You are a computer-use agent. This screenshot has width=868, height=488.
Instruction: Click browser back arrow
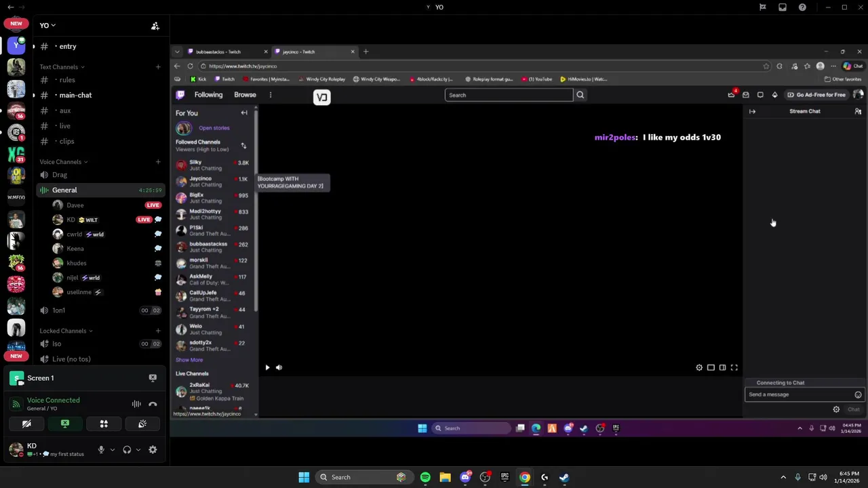[177, 66]
